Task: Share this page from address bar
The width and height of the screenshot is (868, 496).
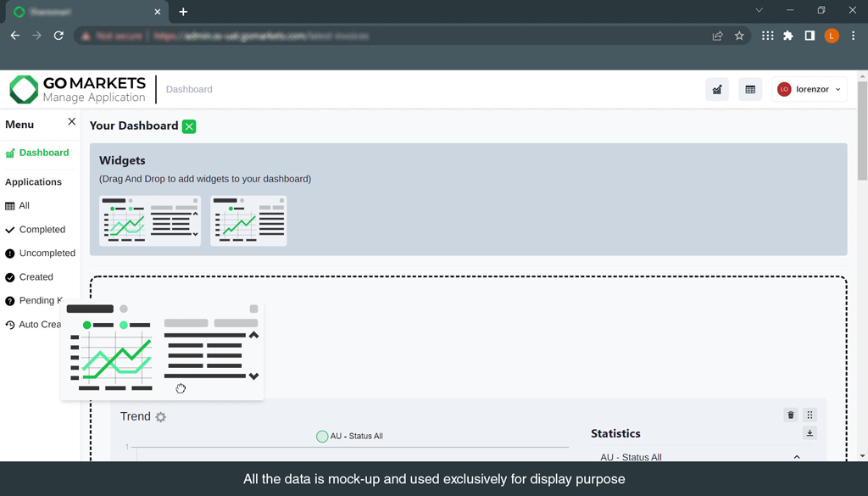Action: click(717, 36)
